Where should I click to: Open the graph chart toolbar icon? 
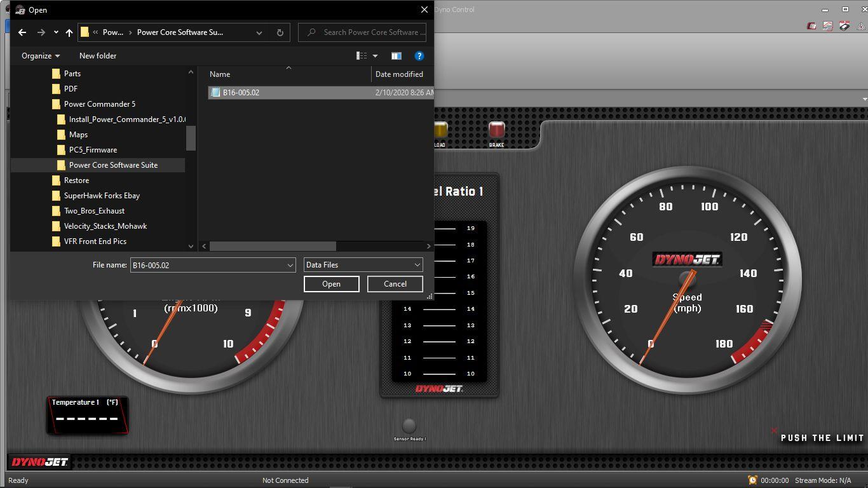(827, 26)
